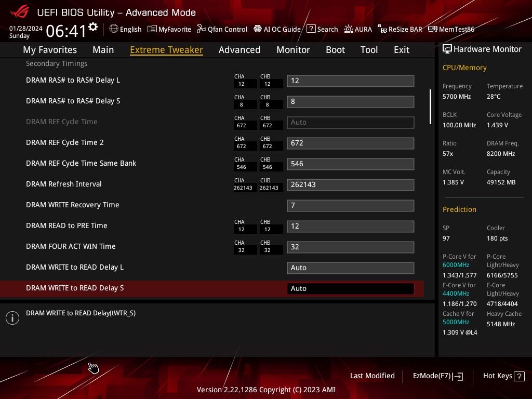
Task: Click the settings list scrollbar
Action: point(430,107)
